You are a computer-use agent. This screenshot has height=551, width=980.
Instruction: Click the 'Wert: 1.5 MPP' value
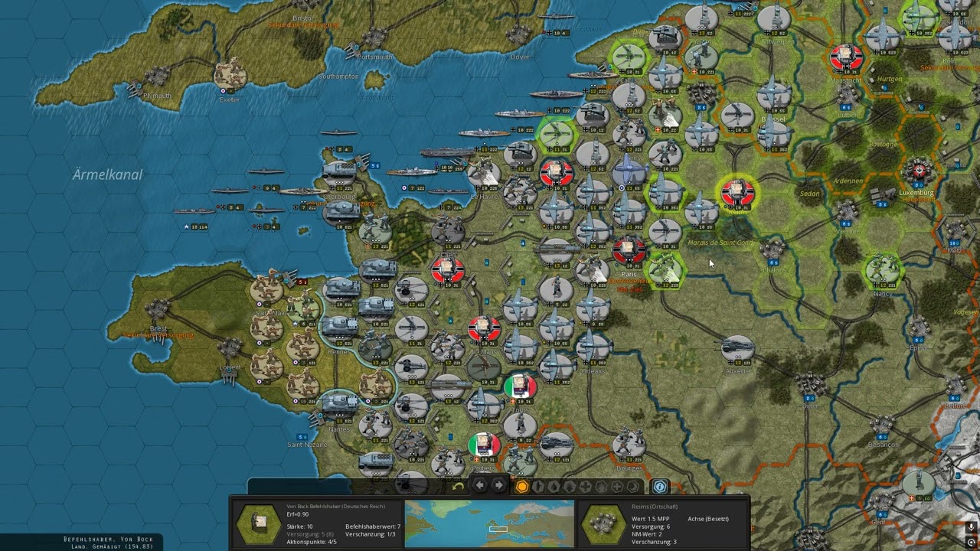650,519
